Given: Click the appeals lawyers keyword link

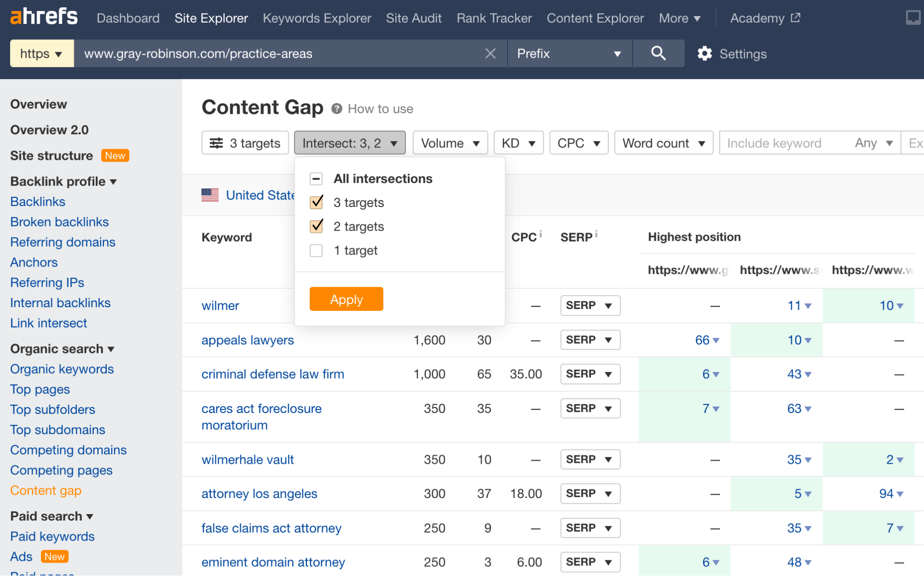Looking at the screenshot, I should pyautogui.click(x=248, y=340).
